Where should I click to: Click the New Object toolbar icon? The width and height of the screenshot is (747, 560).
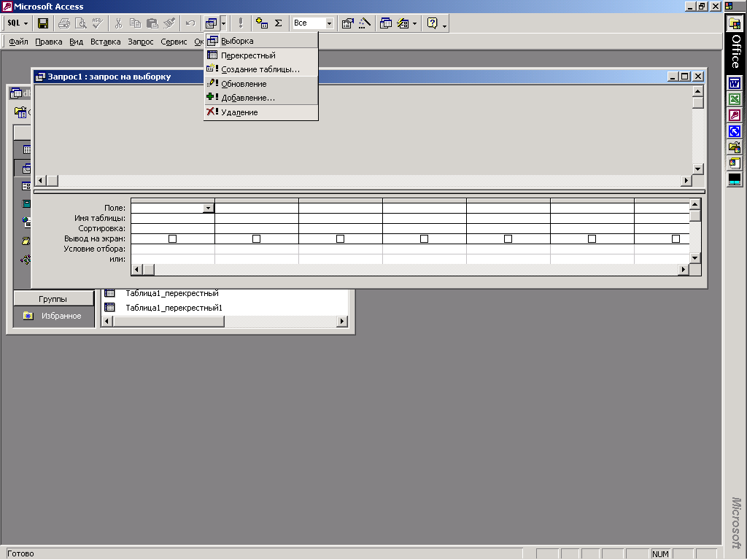(403, 23)
